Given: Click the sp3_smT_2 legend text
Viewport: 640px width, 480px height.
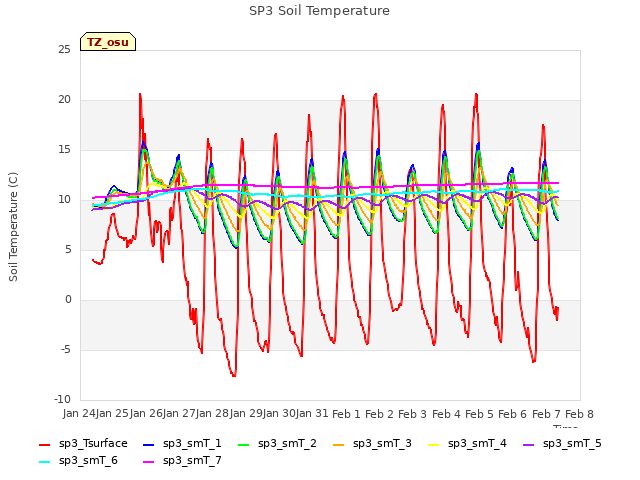Looking at the screenshot, I should [287, 444].
